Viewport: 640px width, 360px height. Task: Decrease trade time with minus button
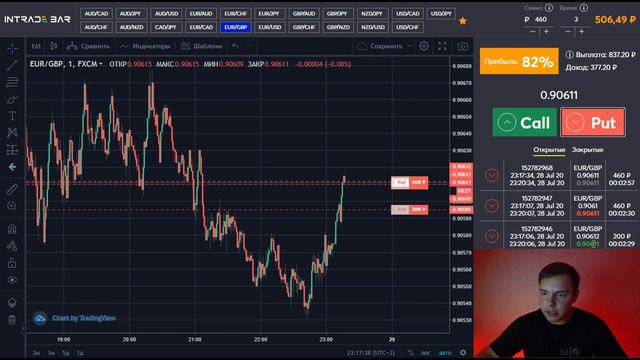(x=568, y=31)
